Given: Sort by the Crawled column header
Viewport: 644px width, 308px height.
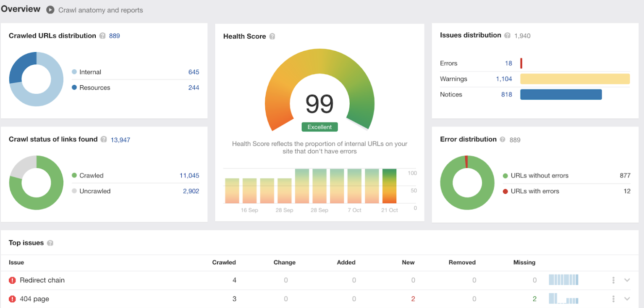Looking at the screenshot, I should tap(224, 263).
